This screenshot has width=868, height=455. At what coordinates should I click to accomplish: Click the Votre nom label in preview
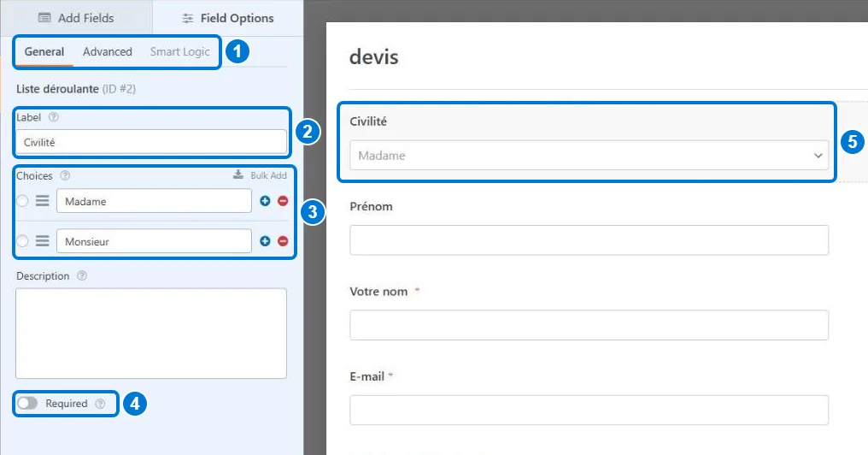[x=378, y=292]
